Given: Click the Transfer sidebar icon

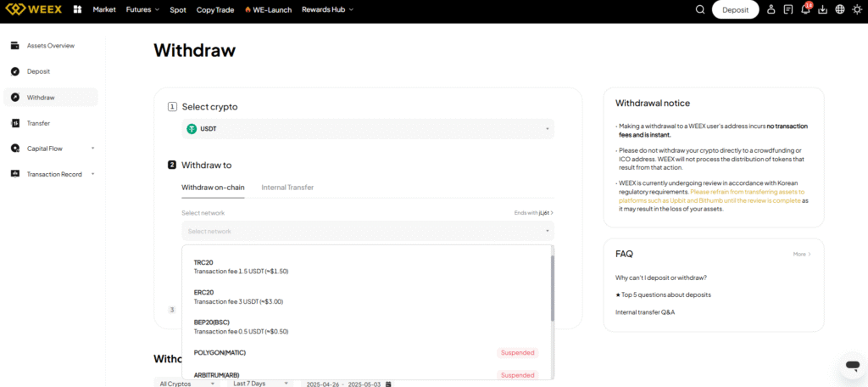Looking at the screenshot, I should pyautogui.click(x=15, y=123).
